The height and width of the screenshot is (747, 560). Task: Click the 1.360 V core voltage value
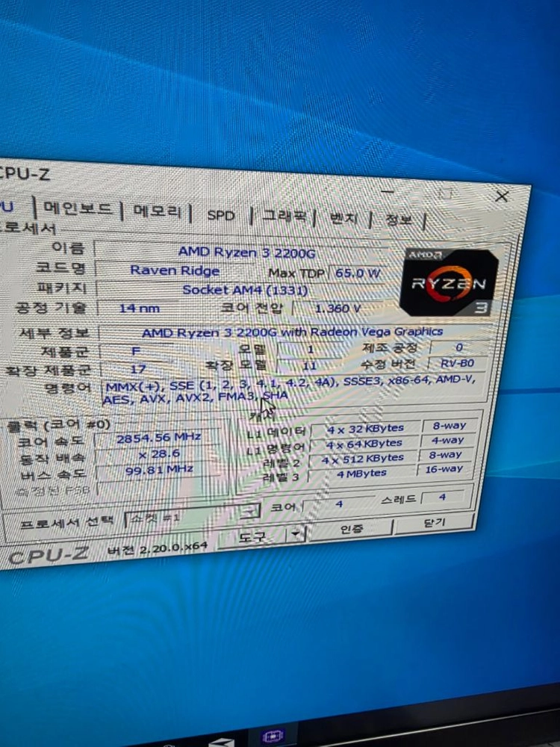(337, 309)
